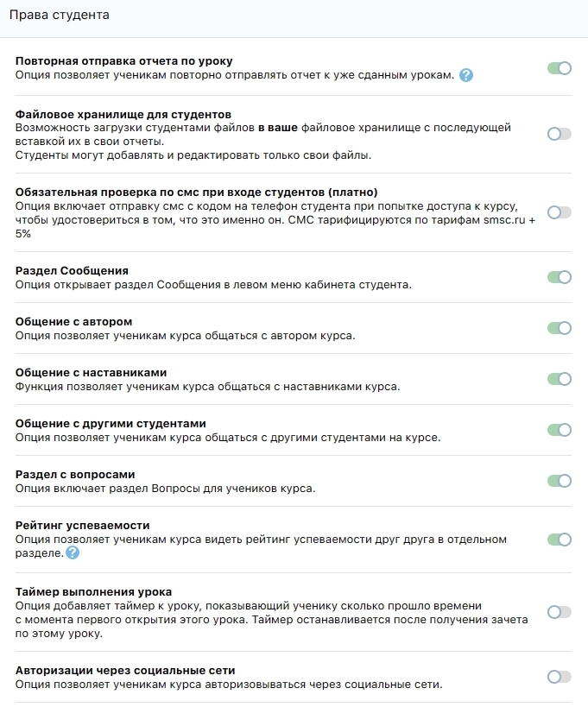Click the Права студента section header

click(x=60, y=16)
